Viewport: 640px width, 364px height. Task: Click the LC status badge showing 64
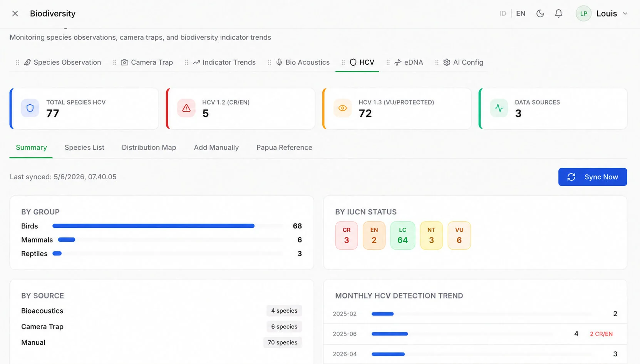402,235
